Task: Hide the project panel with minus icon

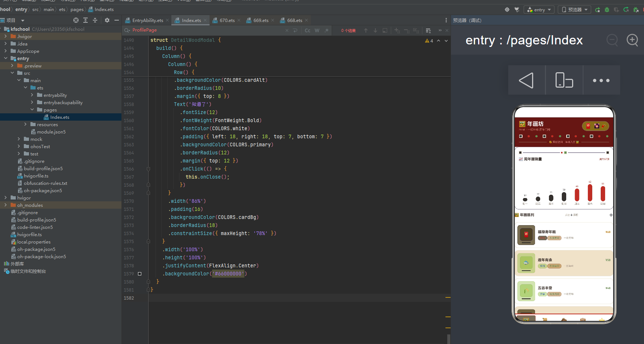Action: coord(117,20)
